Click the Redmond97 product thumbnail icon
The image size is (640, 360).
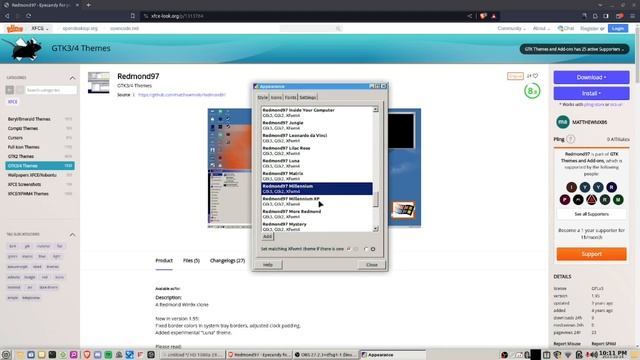point(99,83)
